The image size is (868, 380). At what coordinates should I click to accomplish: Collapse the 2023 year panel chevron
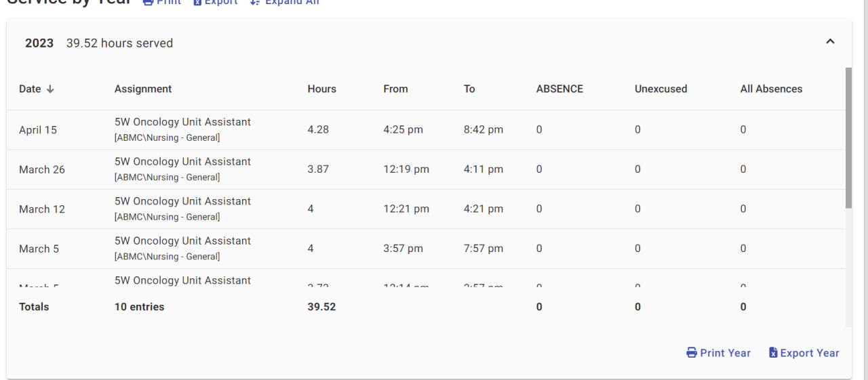tap(829, 43)
